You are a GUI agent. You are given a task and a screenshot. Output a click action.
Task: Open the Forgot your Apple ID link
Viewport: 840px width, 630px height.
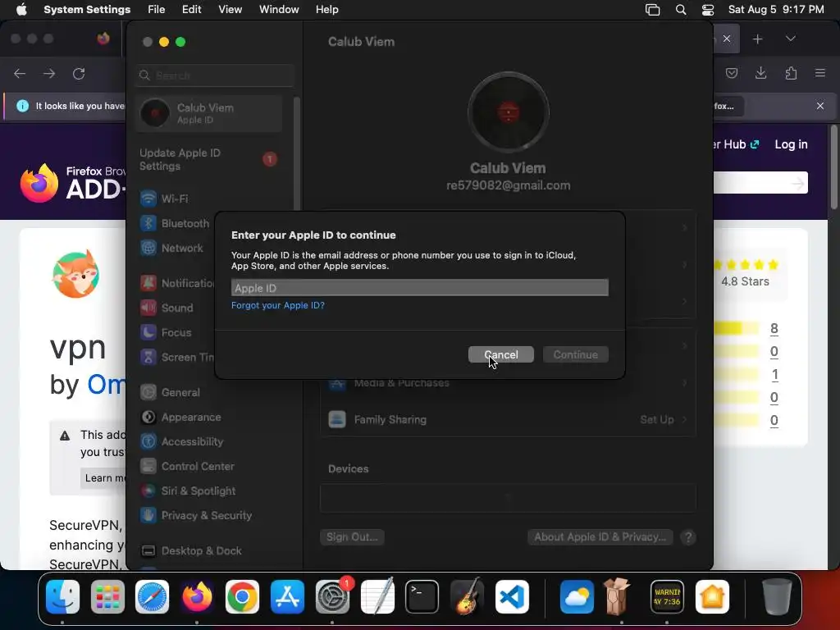pos(277,305)
